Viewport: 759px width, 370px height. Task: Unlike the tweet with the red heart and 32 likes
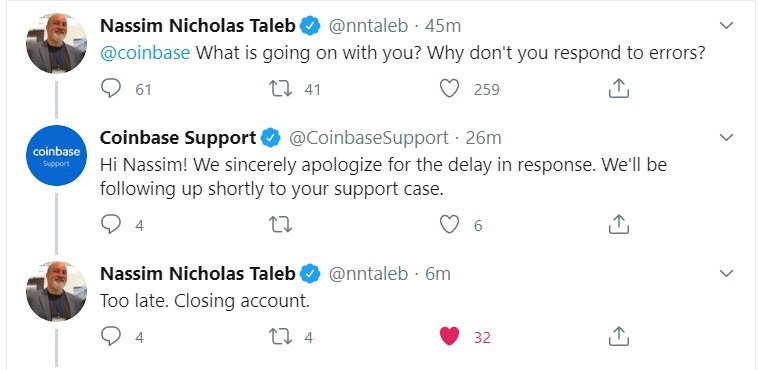tap(449, 336)
